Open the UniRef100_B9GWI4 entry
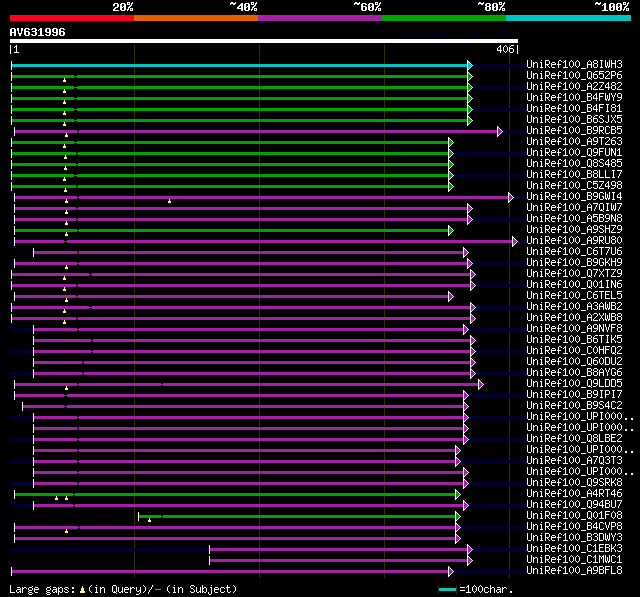The width and height of the screenshot is (640, 597). (574, 197)
